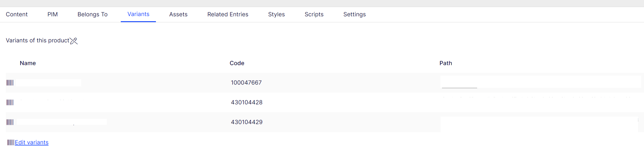Image resolution: width=644 pixels, height=153 pixels.
Task: Select the Variants tab
Action: coord(138,14)
